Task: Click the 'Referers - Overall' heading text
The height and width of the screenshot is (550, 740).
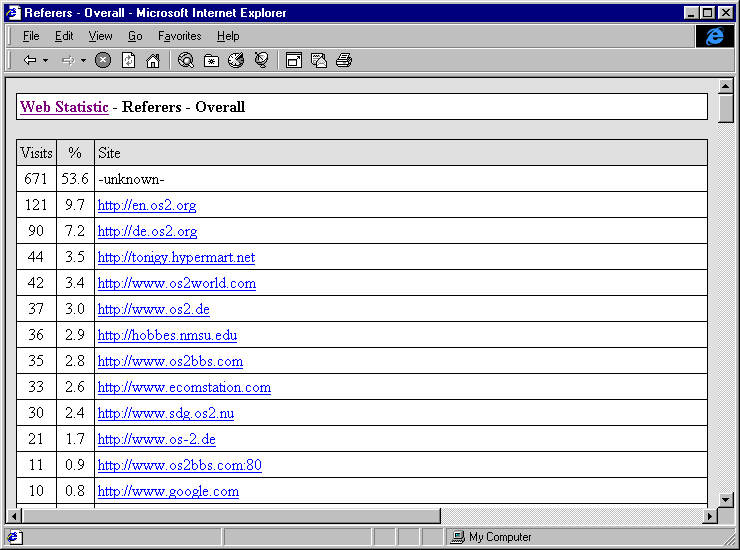Action: pyautogui.click(x=184, y=107)
